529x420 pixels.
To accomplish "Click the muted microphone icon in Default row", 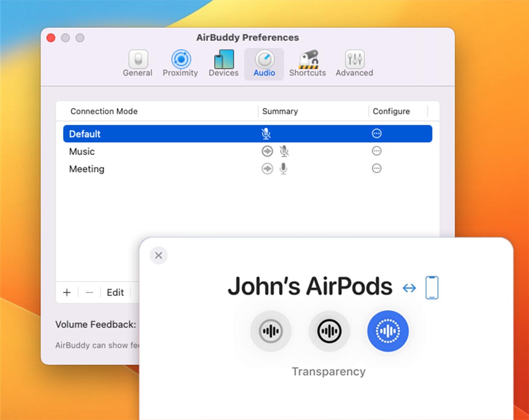I will click(x=266, y=134).
